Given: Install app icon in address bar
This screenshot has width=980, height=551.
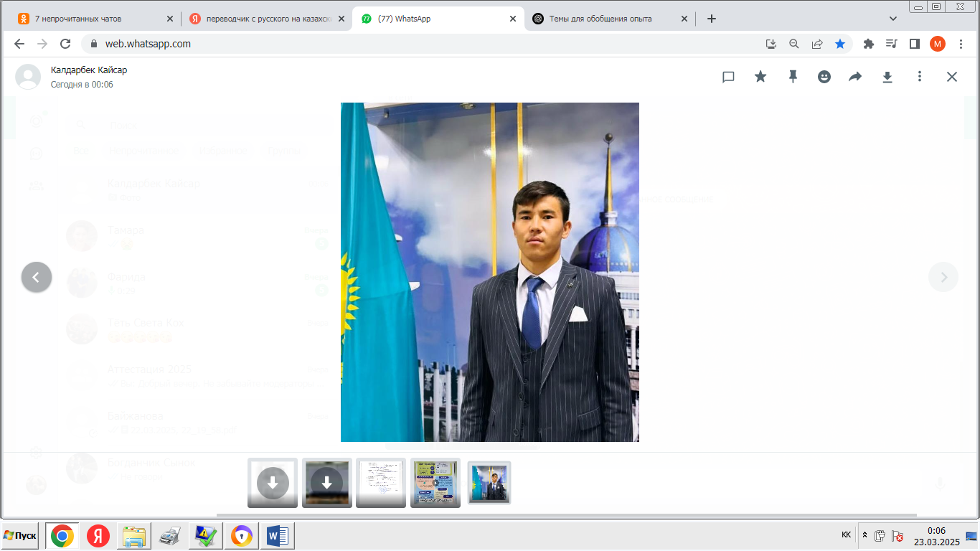Looking at the screenshot, I should [x=771, y=44].
